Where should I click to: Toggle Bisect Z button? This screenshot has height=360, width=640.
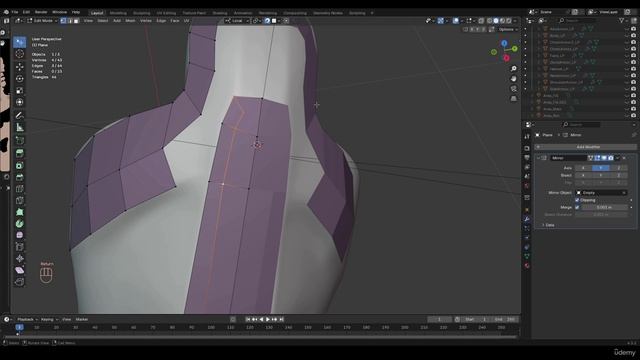[618, 175]
